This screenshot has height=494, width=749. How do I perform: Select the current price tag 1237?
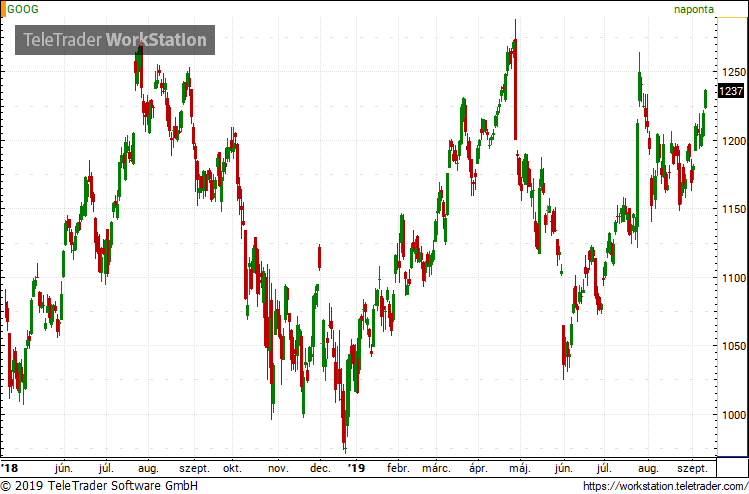tap(731, 91)
